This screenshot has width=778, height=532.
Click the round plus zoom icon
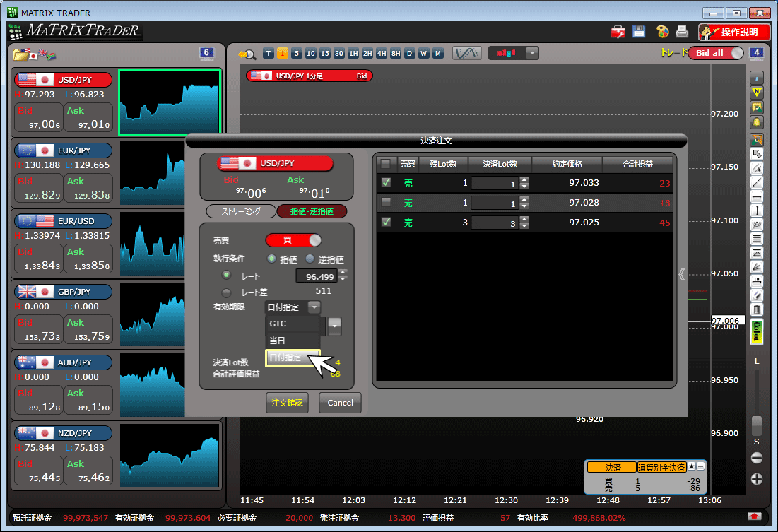[756, 479]
